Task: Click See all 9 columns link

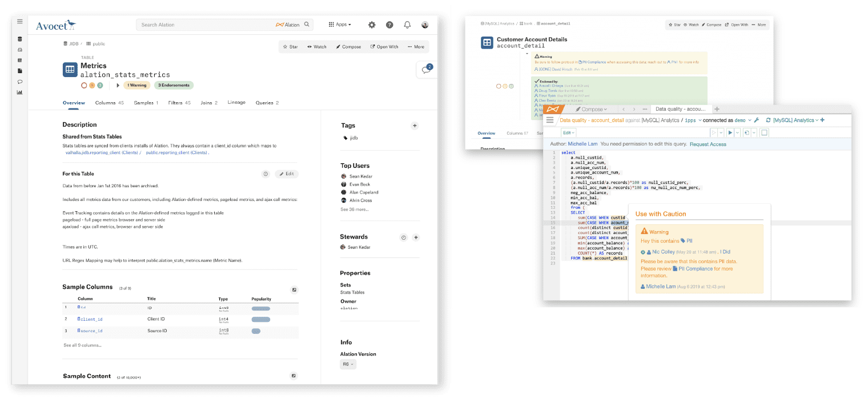Action: (83, 345)
